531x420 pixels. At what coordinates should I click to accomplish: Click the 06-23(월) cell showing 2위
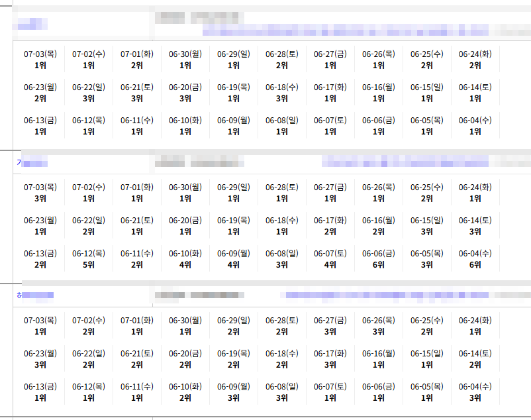40,93
